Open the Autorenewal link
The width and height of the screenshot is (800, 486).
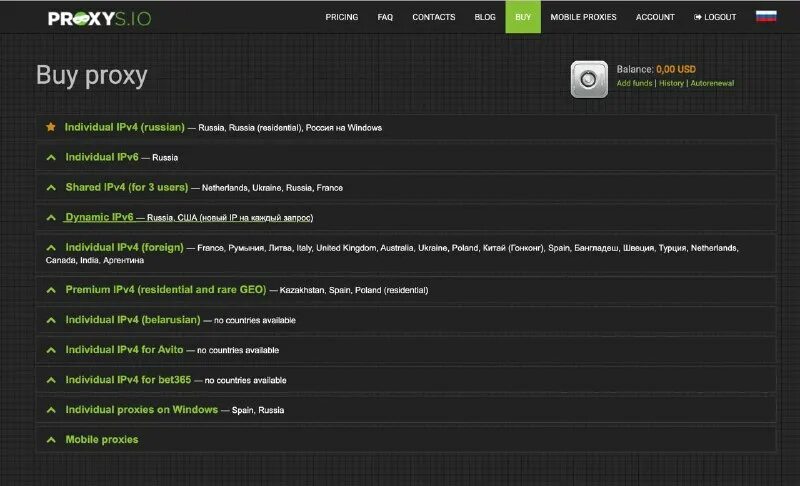[712, 83]
